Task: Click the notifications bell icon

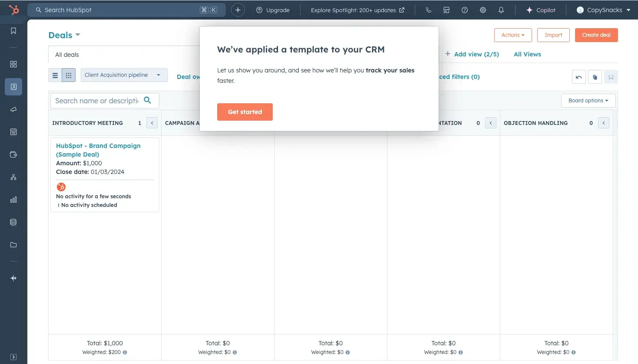Action: click(x=501, y=10)
